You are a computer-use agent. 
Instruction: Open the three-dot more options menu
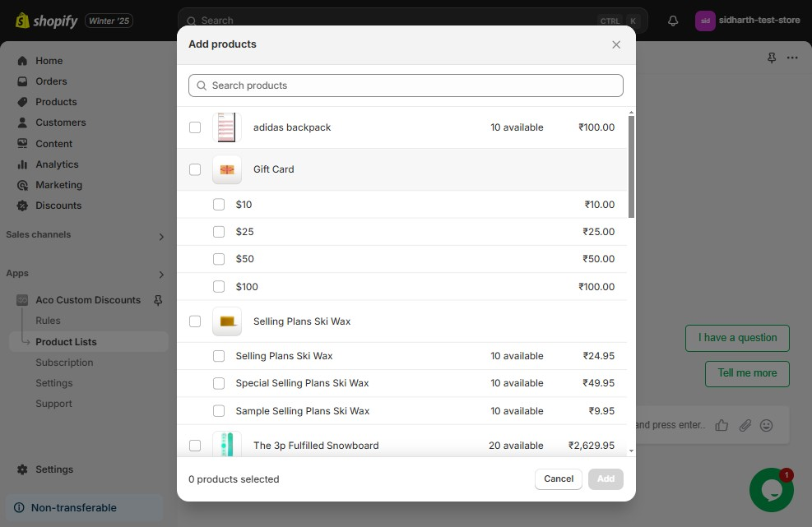pyautogui.click(x=792, y=58)
